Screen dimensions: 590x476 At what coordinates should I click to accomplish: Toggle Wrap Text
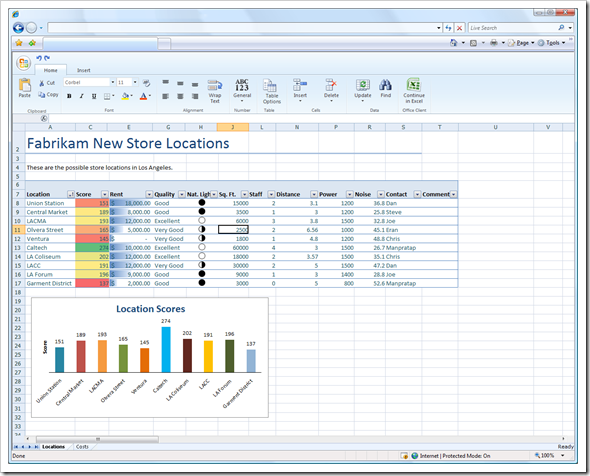(x=215, y=91)
